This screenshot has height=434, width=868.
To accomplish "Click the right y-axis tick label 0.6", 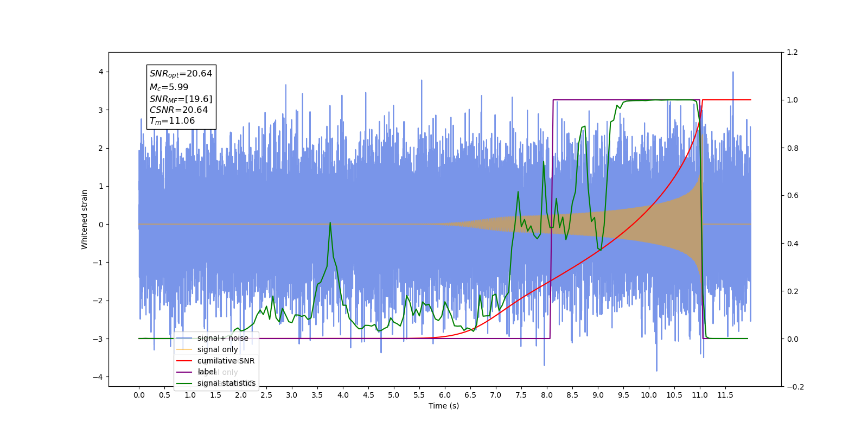I will (x=793, y=196).
